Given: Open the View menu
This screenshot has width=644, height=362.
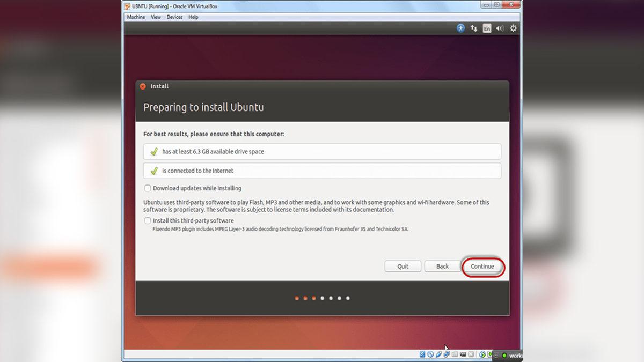Looking at the screenshot, I should (x=156, y=17).
